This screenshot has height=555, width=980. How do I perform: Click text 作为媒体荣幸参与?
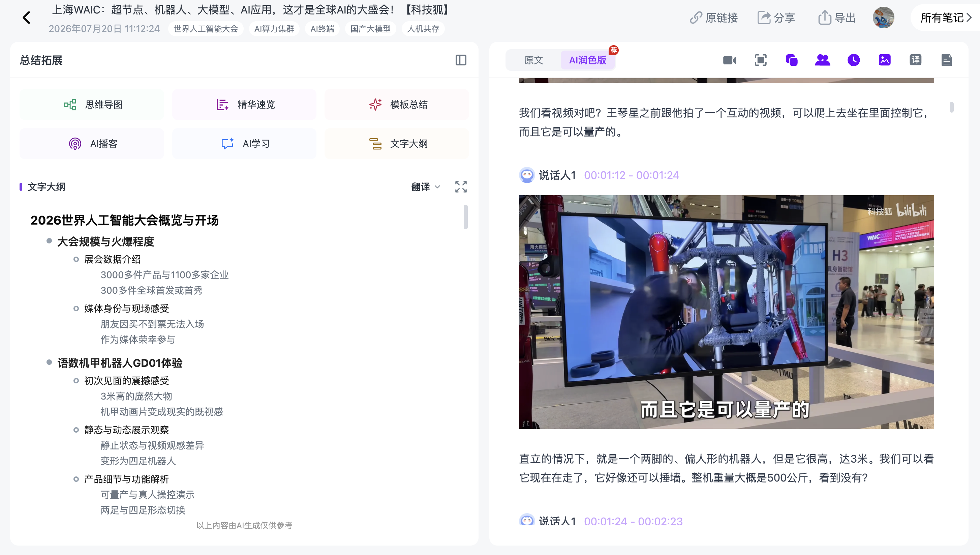138,340
